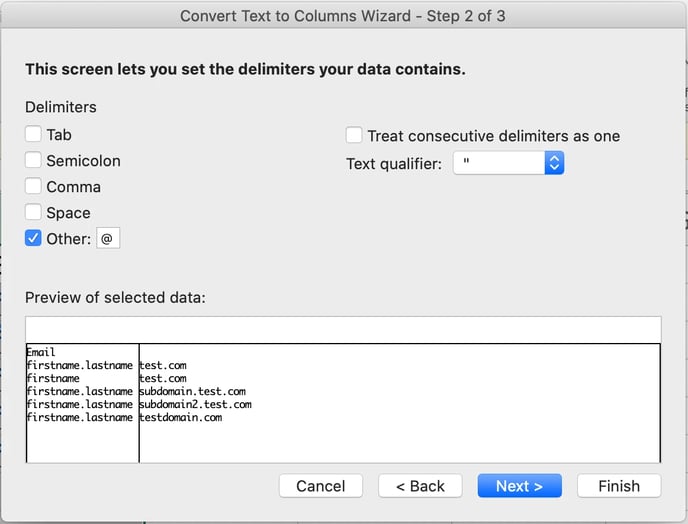Go back with the < Back button

click(x=420, y=486)
